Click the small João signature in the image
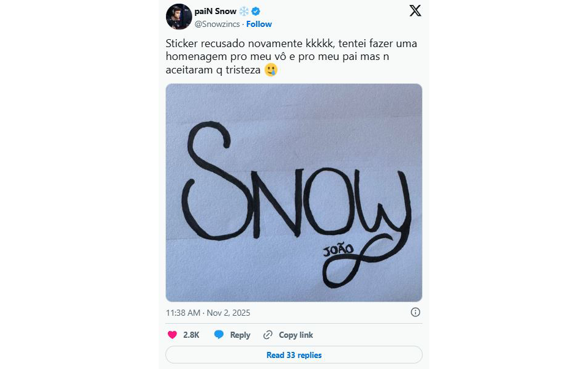 335,250
